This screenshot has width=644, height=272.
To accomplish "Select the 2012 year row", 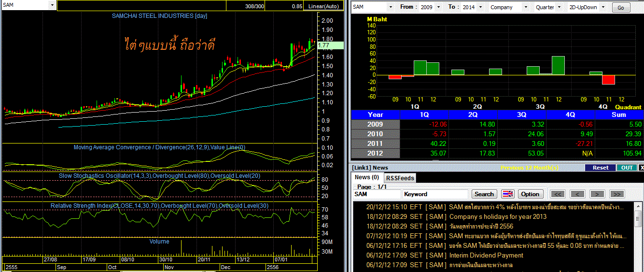I will [x=376, y=153].
